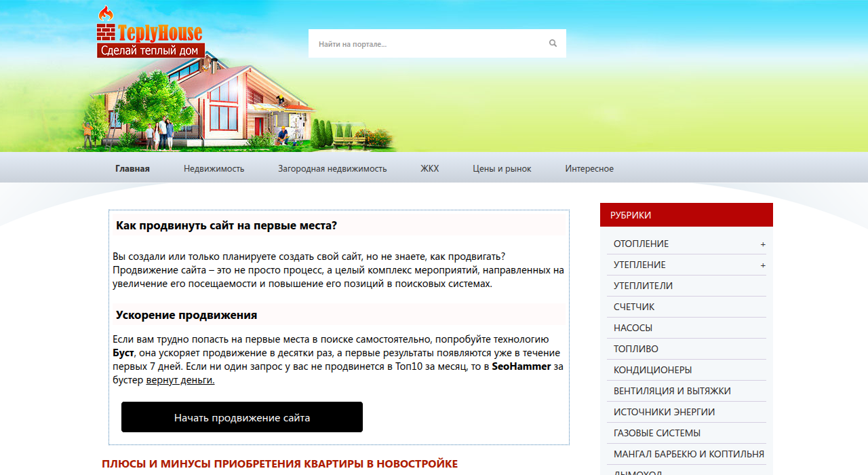This screenshot has width=868, height=475.
Task: Open the Интересное menu item
Action: 589,169
